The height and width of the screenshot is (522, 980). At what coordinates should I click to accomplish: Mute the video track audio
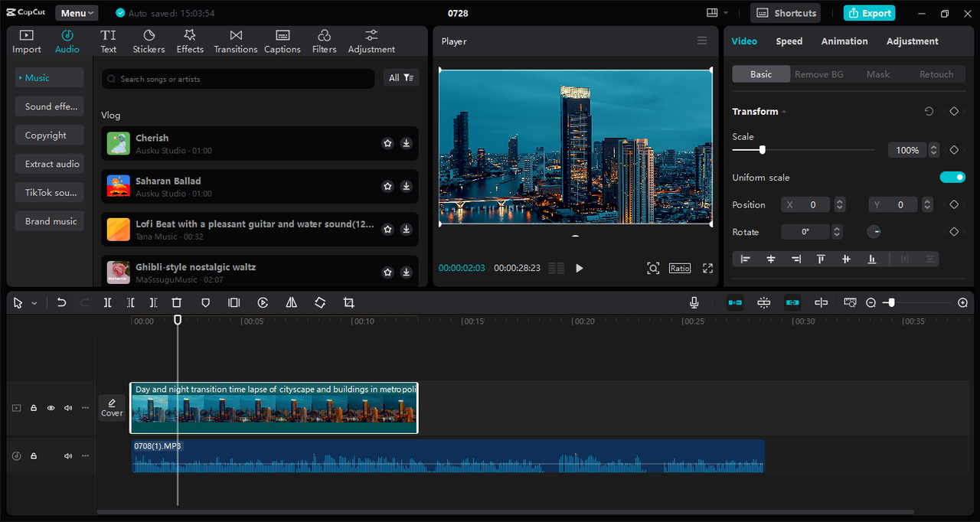coord(68,408)
